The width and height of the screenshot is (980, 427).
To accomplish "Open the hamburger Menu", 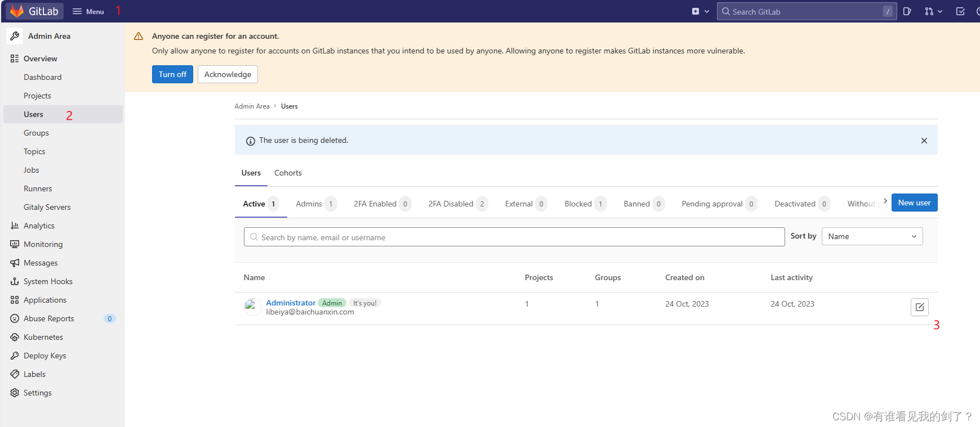I will (x=88, y=11).
